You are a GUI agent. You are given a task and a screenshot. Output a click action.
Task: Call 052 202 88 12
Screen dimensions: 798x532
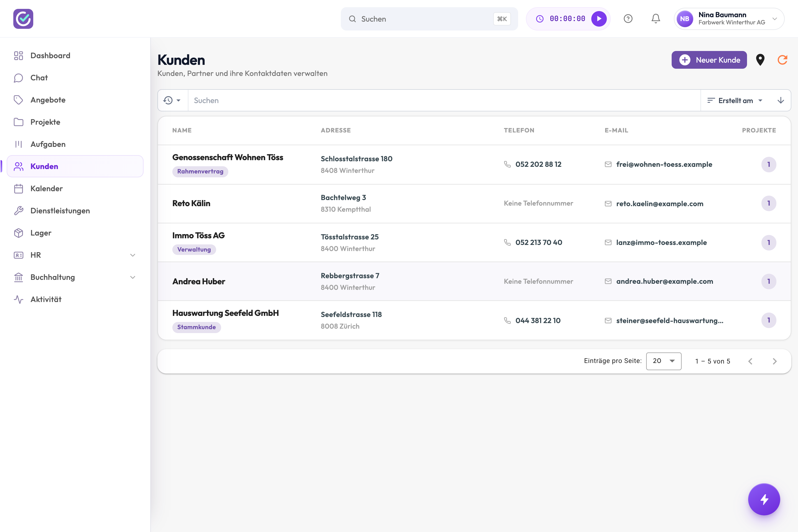click(x=538, y=165)
